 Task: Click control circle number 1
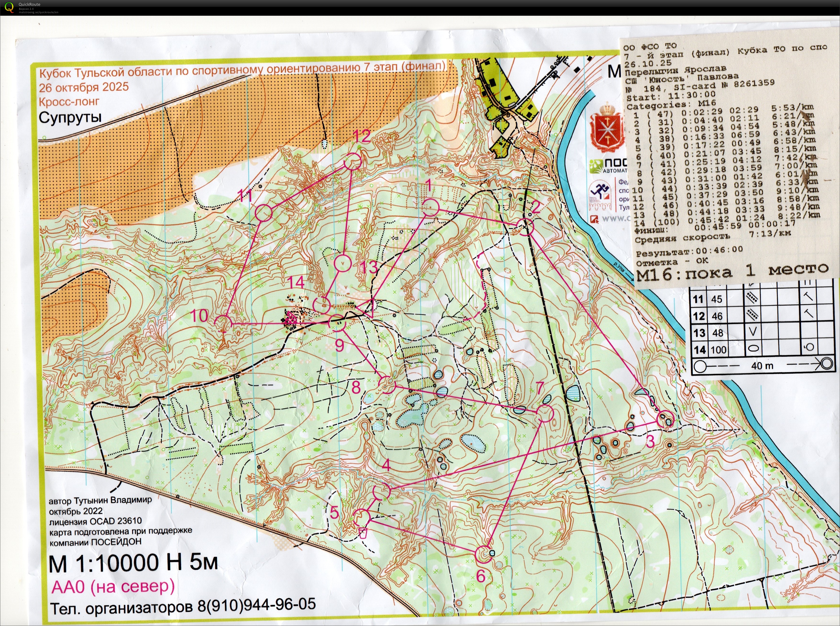(430, 208)
